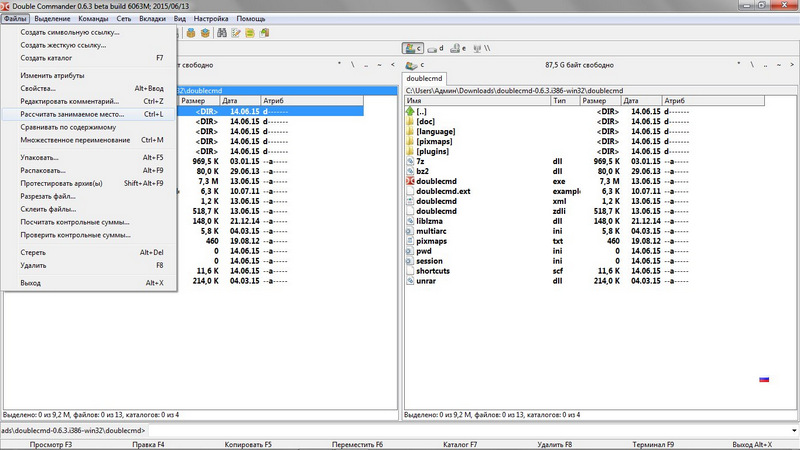The image size is (800, 450).
Task: Click the Переместить F6 button
Action: [x=357, y=444]
